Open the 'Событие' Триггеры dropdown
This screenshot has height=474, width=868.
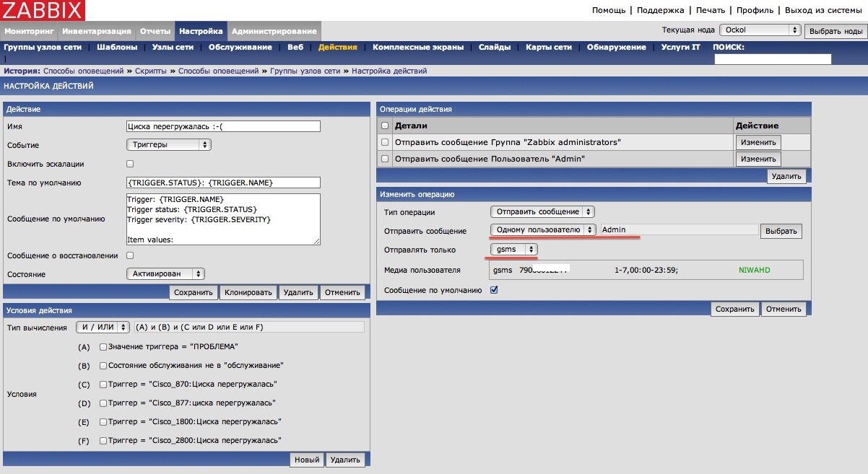coord(168,145)
